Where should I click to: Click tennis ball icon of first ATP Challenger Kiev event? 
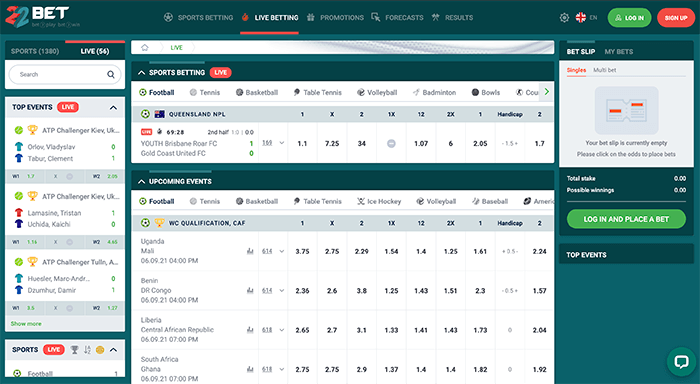pos(19,130)
